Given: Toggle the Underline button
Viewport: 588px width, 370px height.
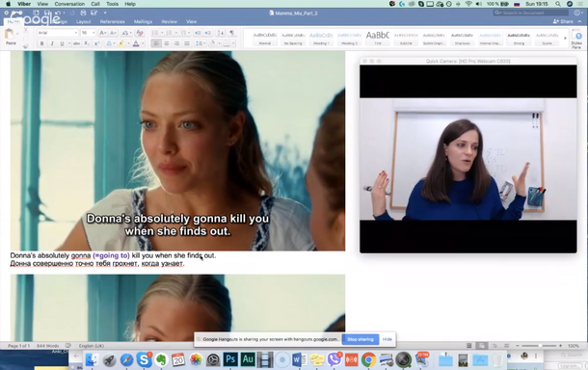Looking at the screenshot, I should [62, 44].
